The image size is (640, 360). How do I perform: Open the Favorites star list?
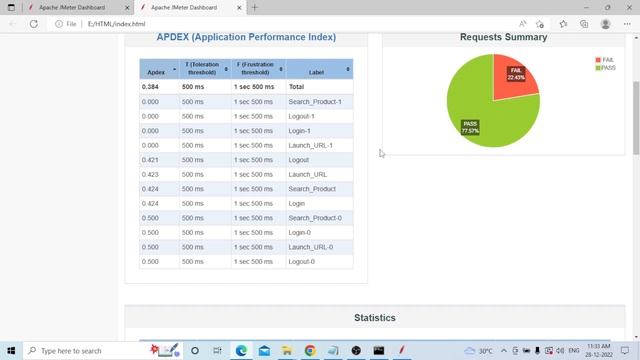tap(563, 24)
